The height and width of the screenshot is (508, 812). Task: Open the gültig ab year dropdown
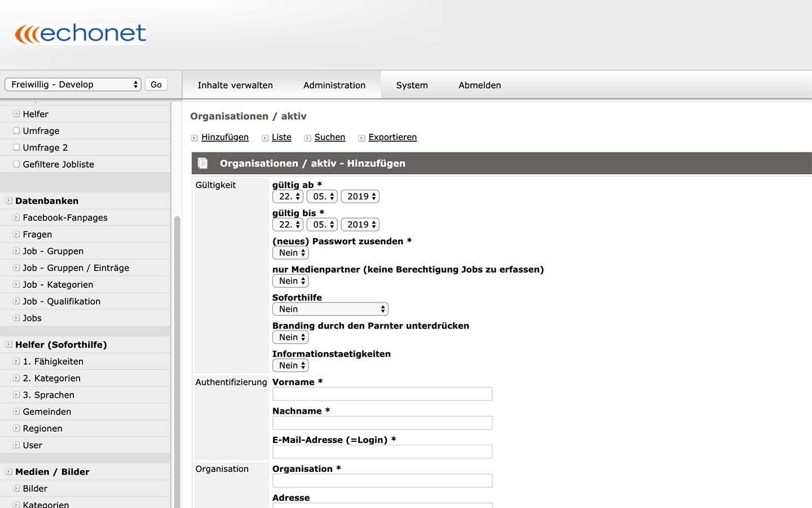click(360, 196)
